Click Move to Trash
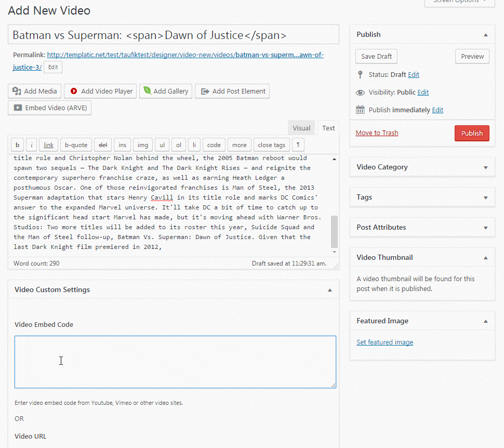Viewport: 504px width, 448px height. coord(377,133)
